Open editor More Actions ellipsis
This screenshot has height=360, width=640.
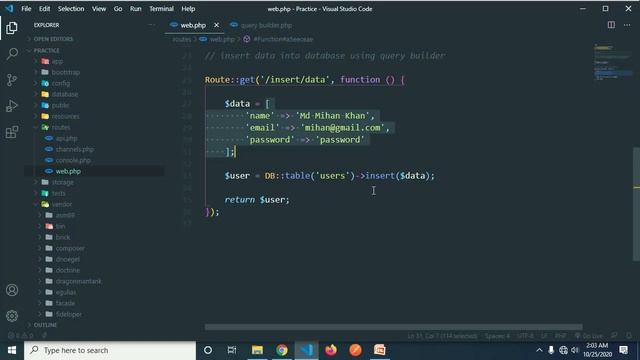pos(627,25)
